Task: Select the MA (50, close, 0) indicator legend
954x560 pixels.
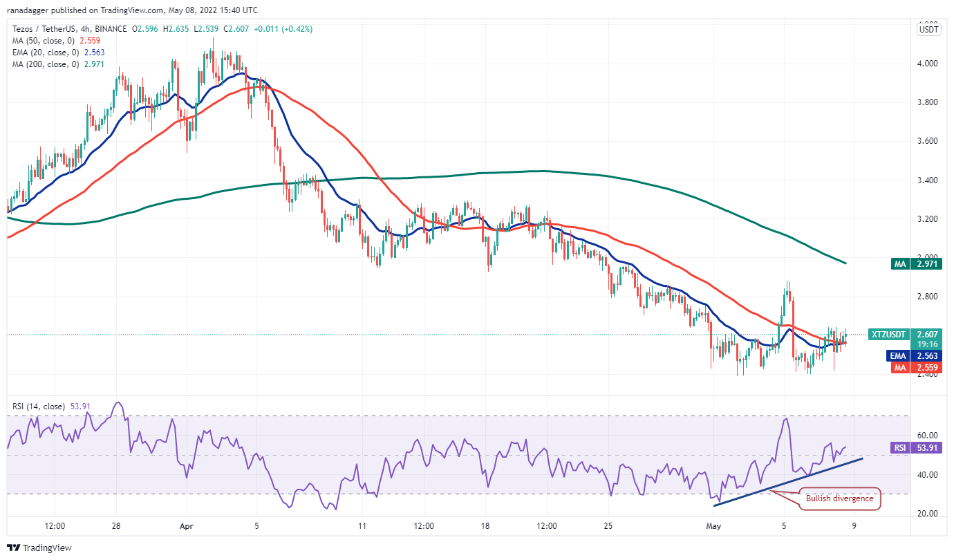Action: pyautogui.click(x=52, y=41)
